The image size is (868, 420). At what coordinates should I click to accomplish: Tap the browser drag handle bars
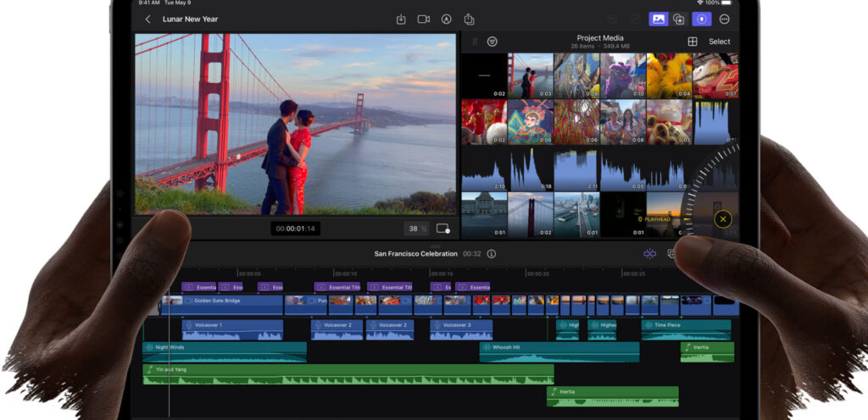tap(475, 41)
